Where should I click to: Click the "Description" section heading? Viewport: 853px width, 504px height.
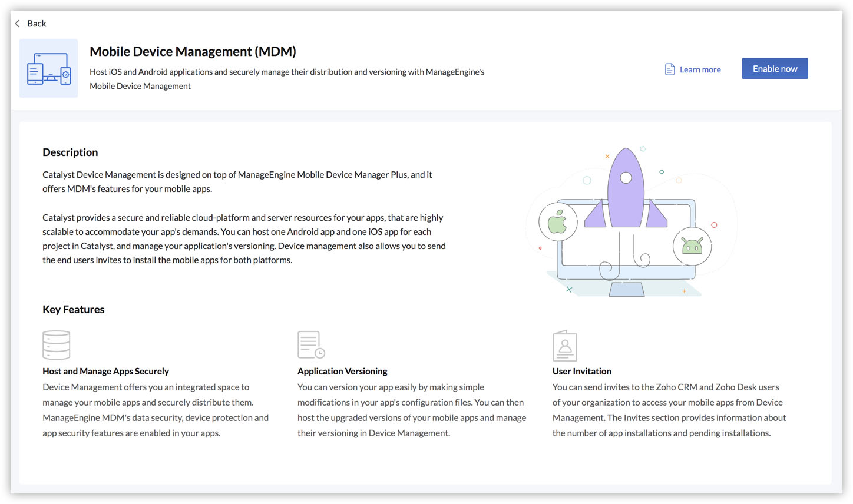(x=70, y=152)
